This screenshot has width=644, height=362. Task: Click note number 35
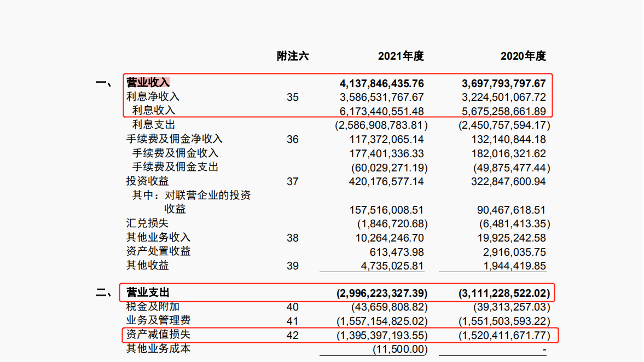(x=292, y=97)
